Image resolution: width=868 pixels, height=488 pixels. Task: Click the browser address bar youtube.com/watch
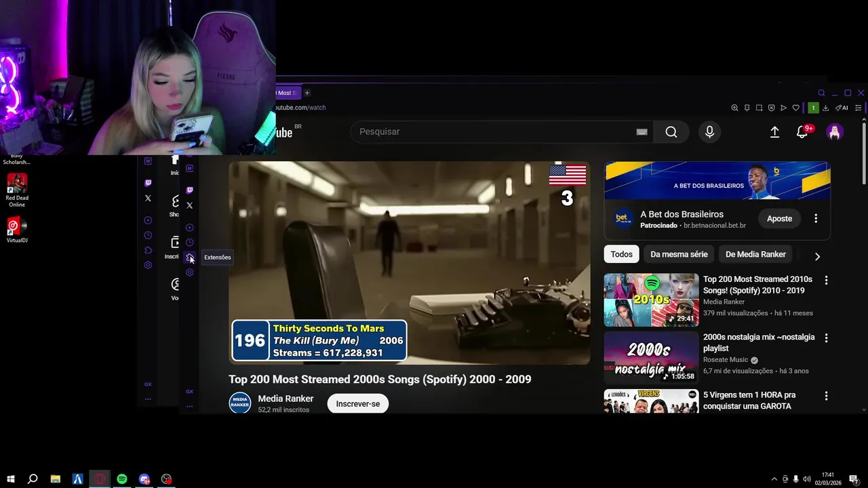click(x=301, y=108)
